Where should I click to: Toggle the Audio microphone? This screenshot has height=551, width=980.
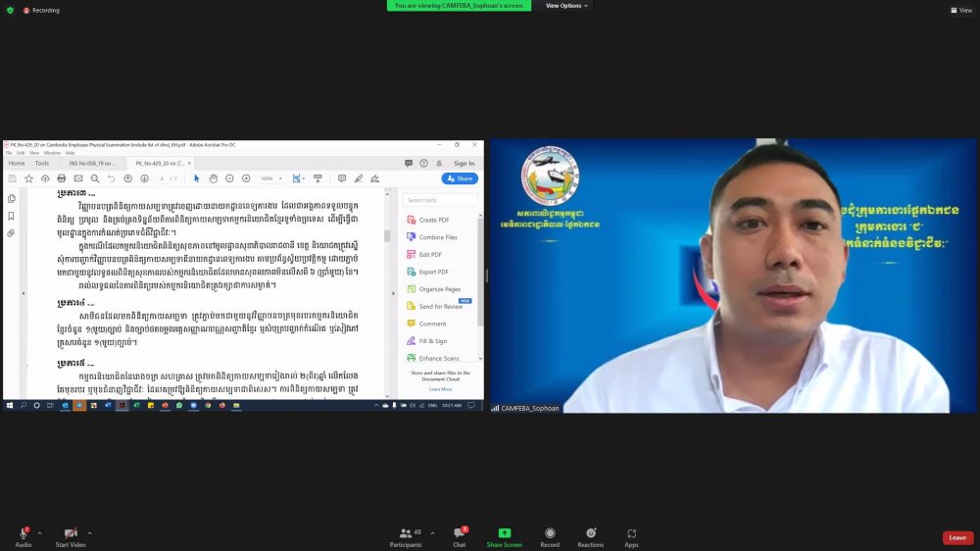pyautogui.click(x=23, y=533)
